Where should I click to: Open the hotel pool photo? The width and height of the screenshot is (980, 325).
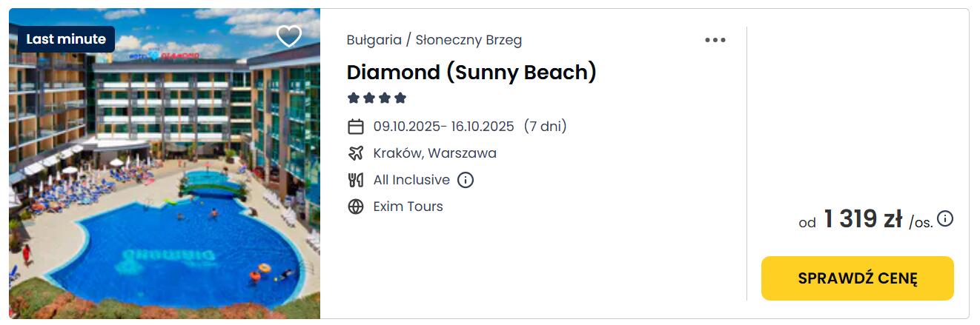pos(165,192)
